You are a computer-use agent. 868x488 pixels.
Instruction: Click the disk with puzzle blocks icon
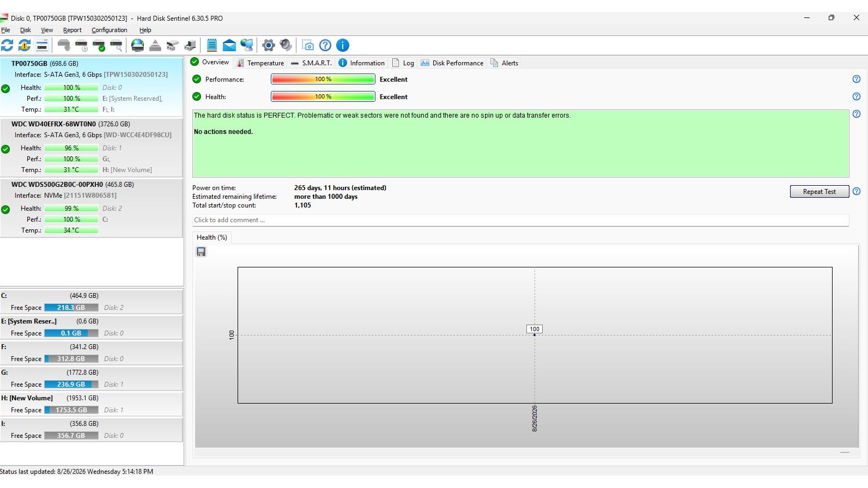click(x=173, y=45)
